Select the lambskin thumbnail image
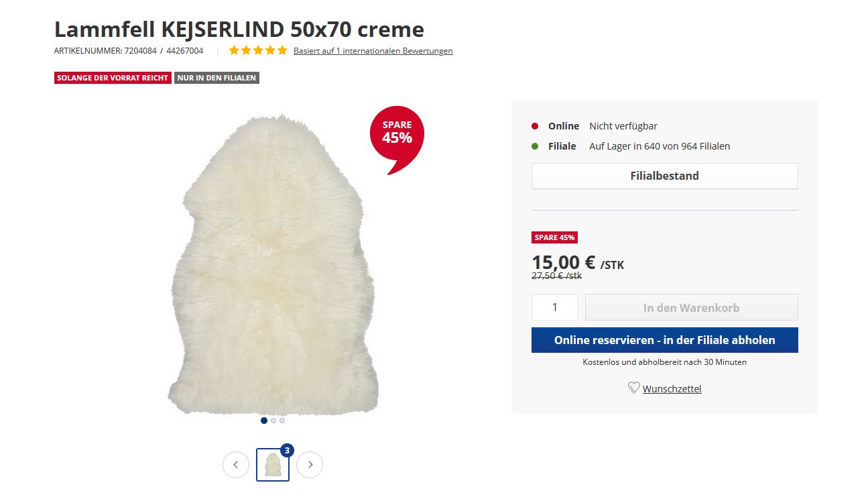Image resolution: width=868 pixels, height=497 pixels. tap(272, 464)
